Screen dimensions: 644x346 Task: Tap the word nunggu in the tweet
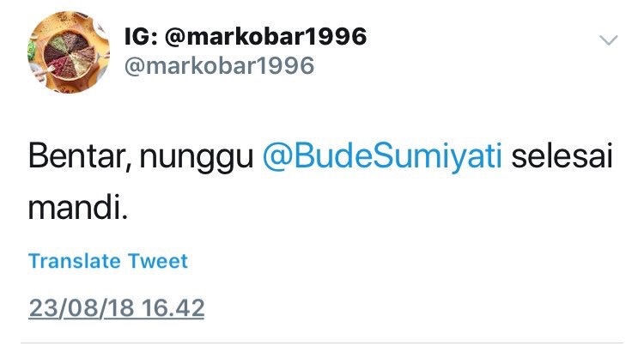(197, 158)
